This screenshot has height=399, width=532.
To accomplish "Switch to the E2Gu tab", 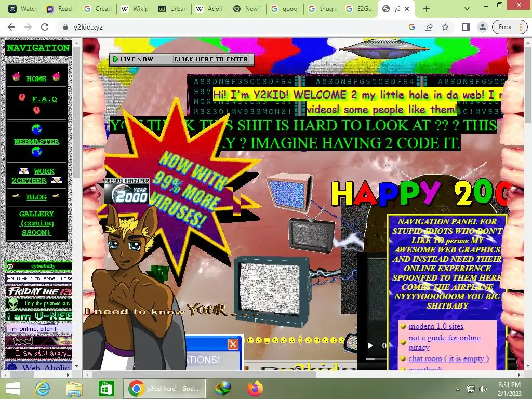I will (x=359, y=9).
